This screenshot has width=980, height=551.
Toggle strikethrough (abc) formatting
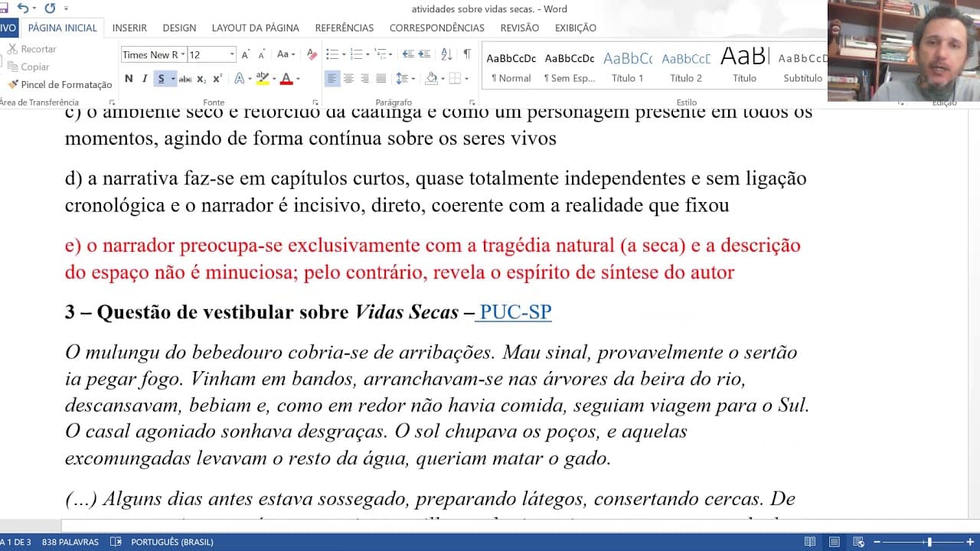click(x=185, y=79)
